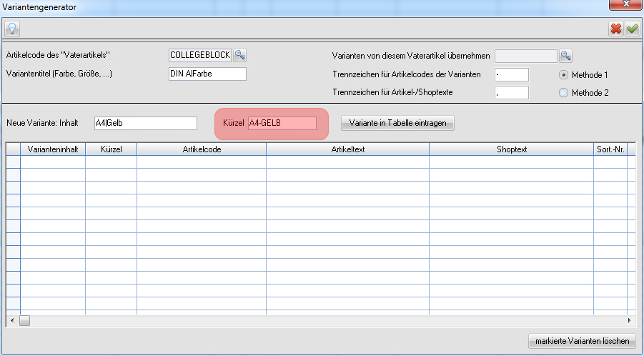
Task: Click the Varianteninhalt column header
Action: [53, 149]
